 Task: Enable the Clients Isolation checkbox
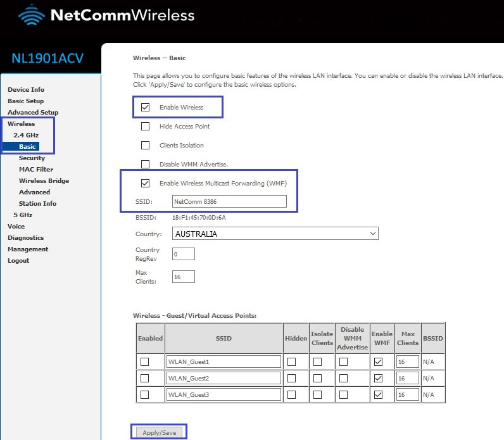[145, 146]
